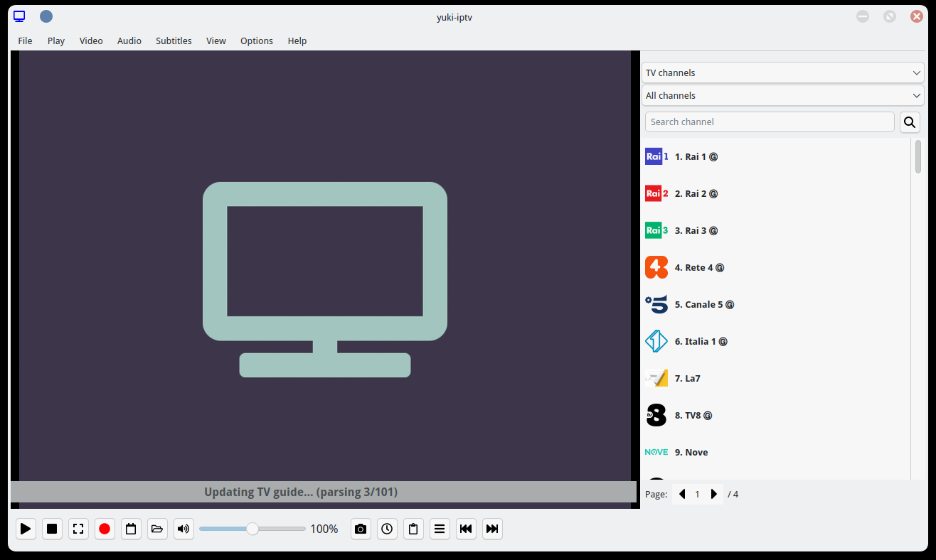Open the Play menu
Image resolution: width=936 pixels, height=560 pixels.
[56, 41]
